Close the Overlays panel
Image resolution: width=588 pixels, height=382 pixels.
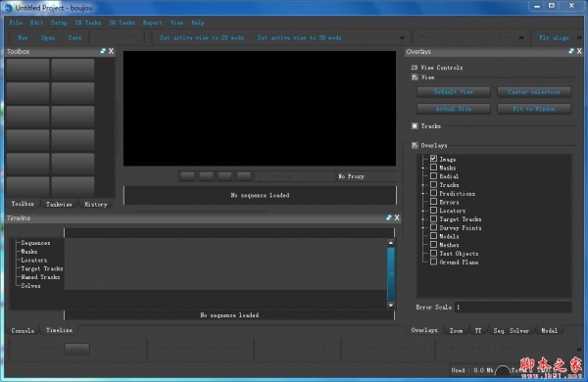point(579,51)
